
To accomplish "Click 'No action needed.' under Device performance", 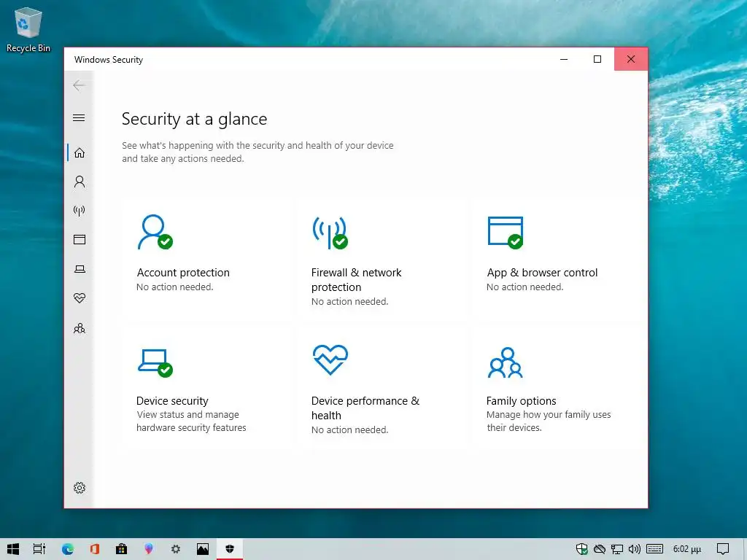I will 349,430.
